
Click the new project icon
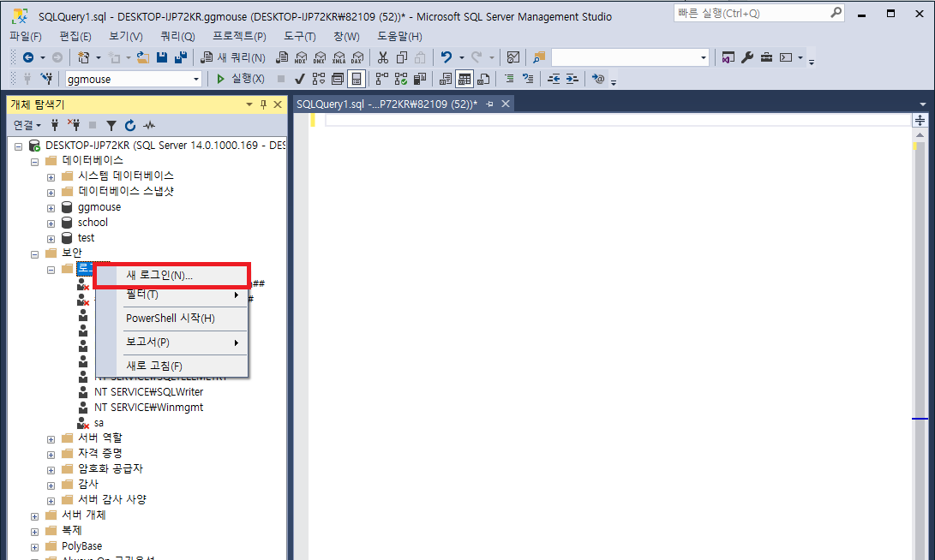pyautogui.click(x=83, y=57)
